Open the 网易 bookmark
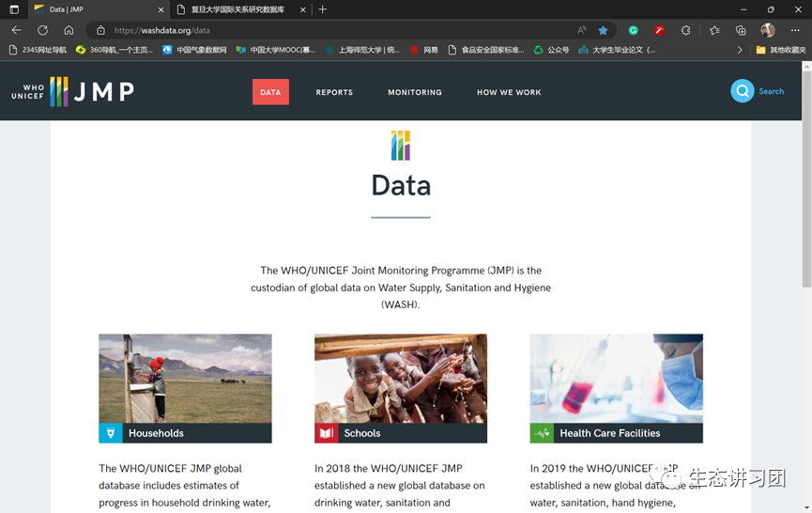812x513 pixels. point(424,50)
